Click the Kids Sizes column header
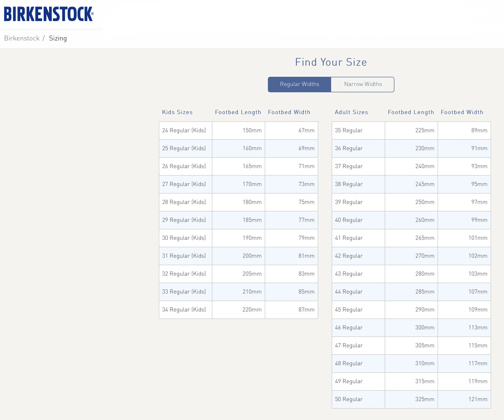504x420 pixels. click(x=177, y=112)
